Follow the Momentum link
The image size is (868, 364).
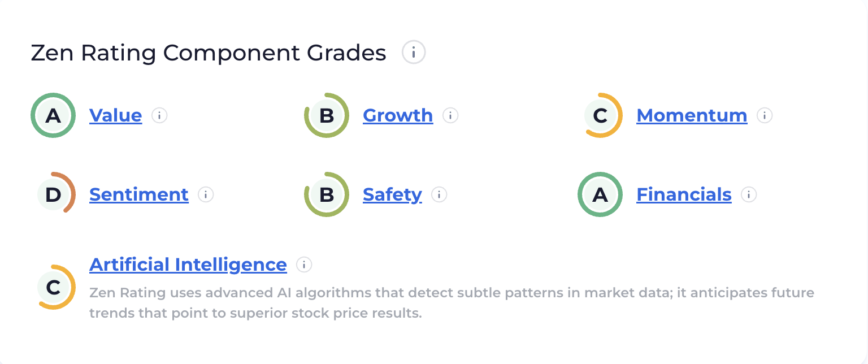[692, 115]
